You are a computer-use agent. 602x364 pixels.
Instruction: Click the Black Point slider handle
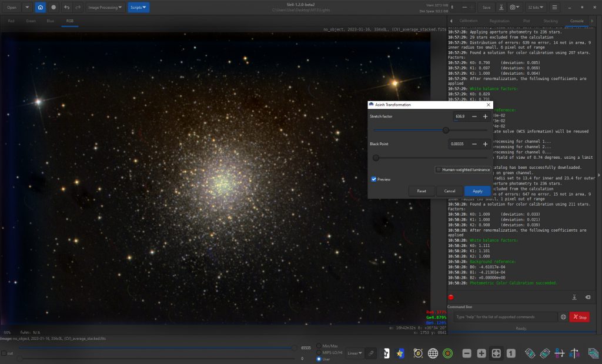pyautogui.click(x=376, y=158)
